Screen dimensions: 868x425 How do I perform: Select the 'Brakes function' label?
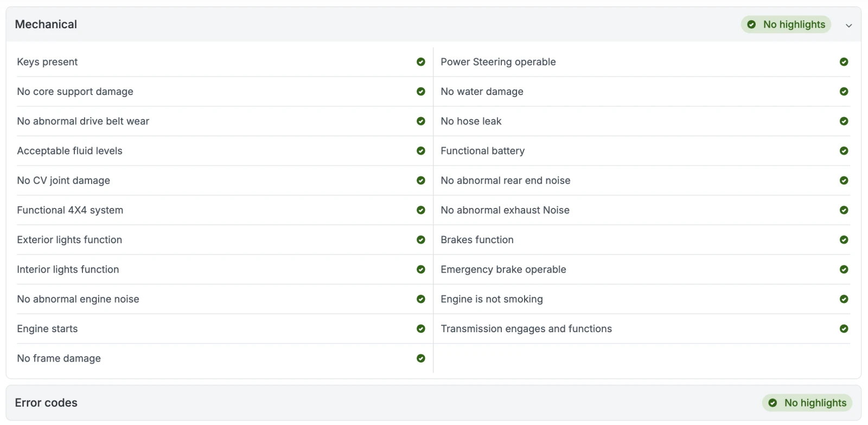click(x=477, y=240)
